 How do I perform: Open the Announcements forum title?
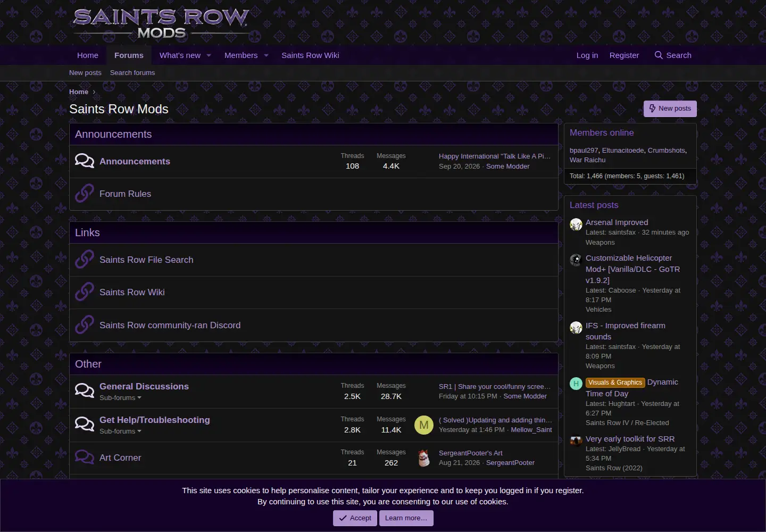click(x=135, y=161)
